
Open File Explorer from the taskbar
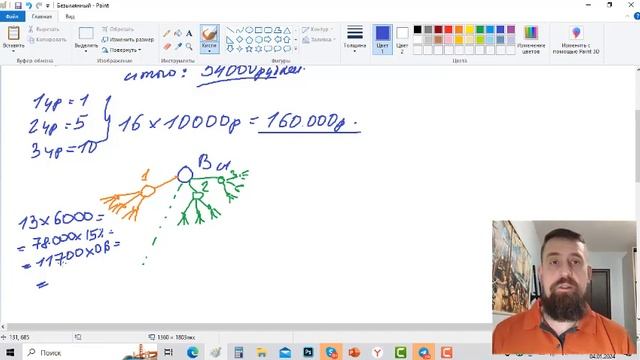262,352
